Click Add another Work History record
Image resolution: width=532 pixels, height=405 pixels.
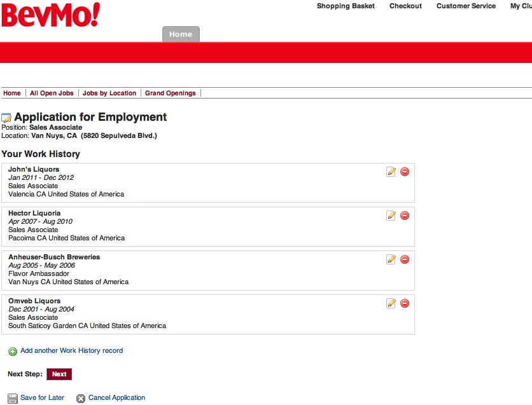click(x=71, y=350)
